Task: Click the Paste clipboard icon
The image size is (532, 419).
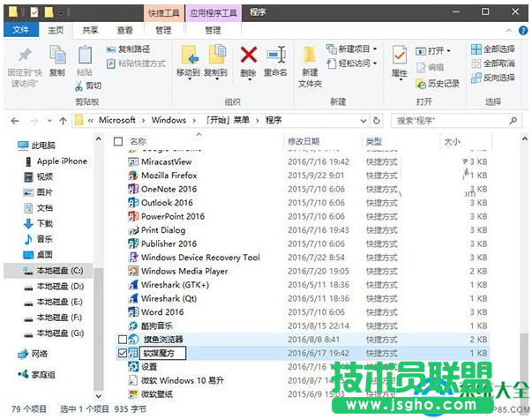Action: click(85, 56)
